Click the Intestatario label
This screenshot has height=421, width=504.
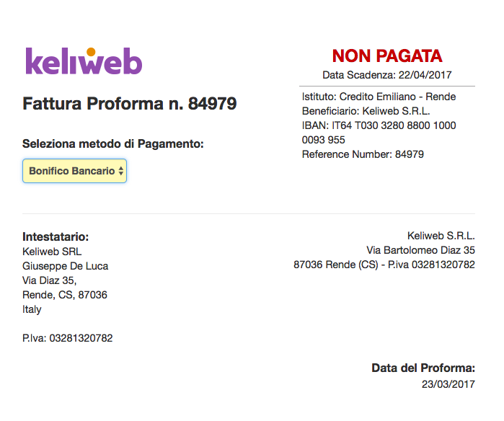[x=56, y=237]
